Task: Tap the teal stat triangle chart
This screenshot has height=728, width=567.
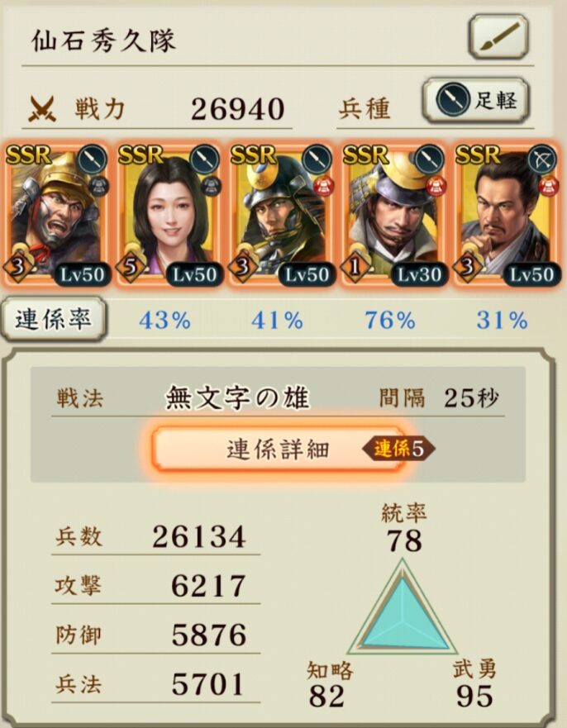Action: (403, 607)
